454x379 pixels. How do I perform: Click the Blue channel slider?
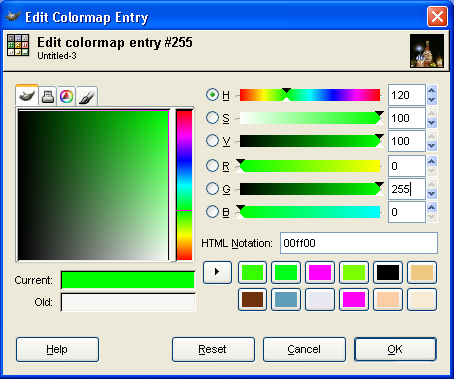[310, 212]
